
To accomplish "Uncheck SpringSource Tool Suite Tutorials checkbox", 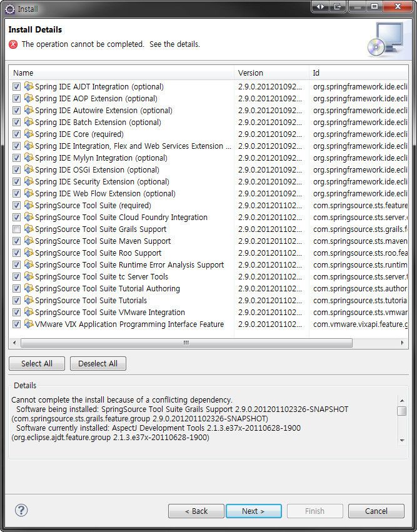I will pyautogui.click(x=16, y=301).
